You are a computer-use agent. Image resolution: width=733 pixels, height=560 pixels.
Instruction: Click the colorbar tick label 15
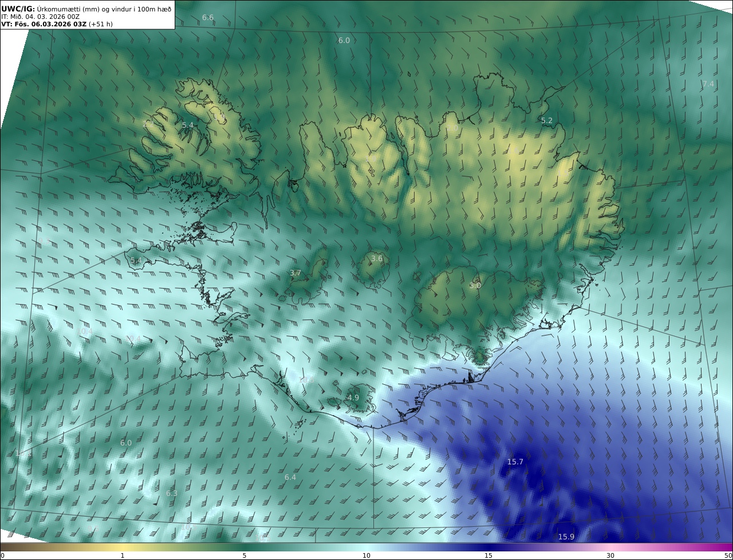[488, 555]
